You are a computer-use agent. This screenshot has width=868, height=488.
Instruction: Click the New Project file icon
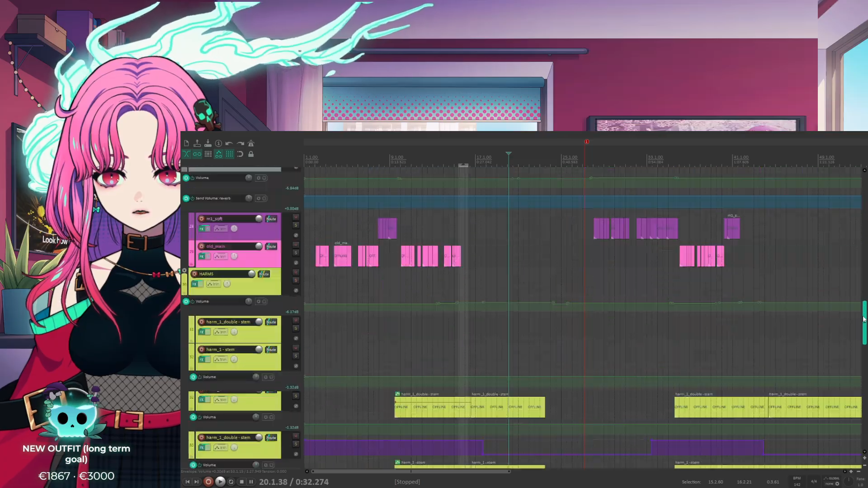[x=186, y=143]
